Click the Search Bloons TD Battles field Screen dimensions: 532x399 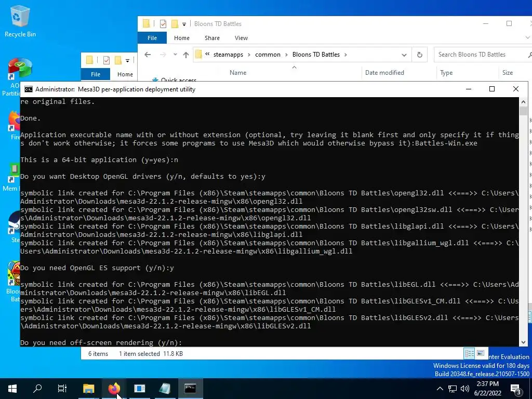pyautogui.click(x=482, y=55)
